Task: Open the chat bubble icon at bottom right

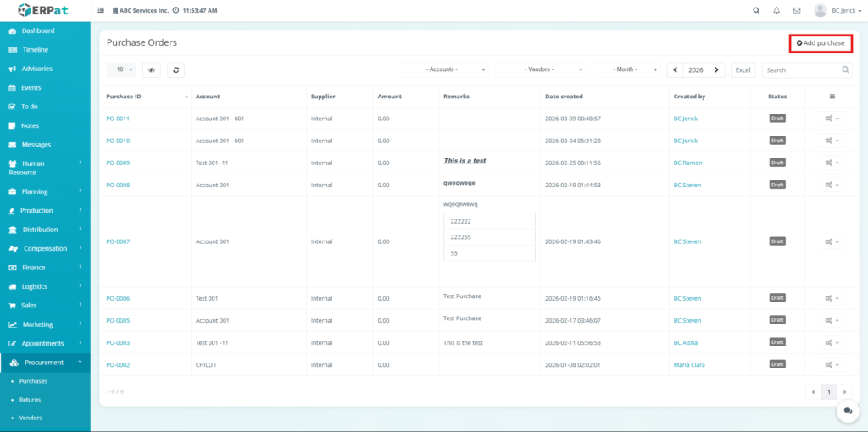Action: (847, 410)
